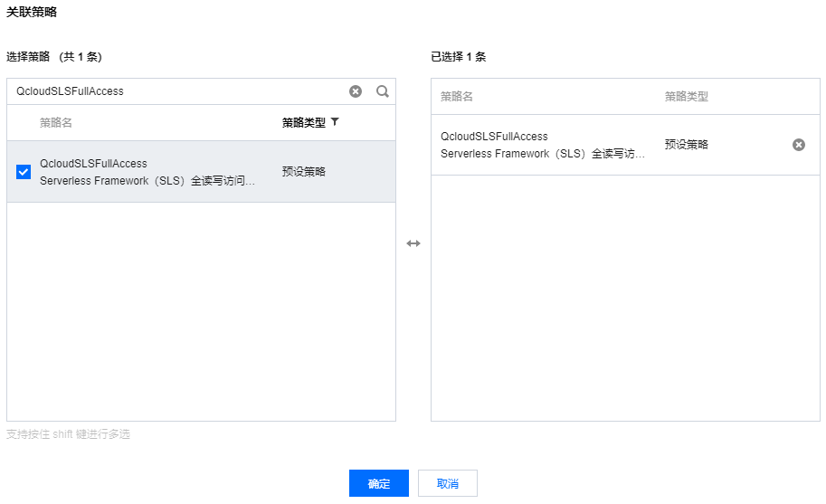Click the double-arrow transfer icon
The height and width of the screenshot is (504, 826).
[x=413, y=243]
